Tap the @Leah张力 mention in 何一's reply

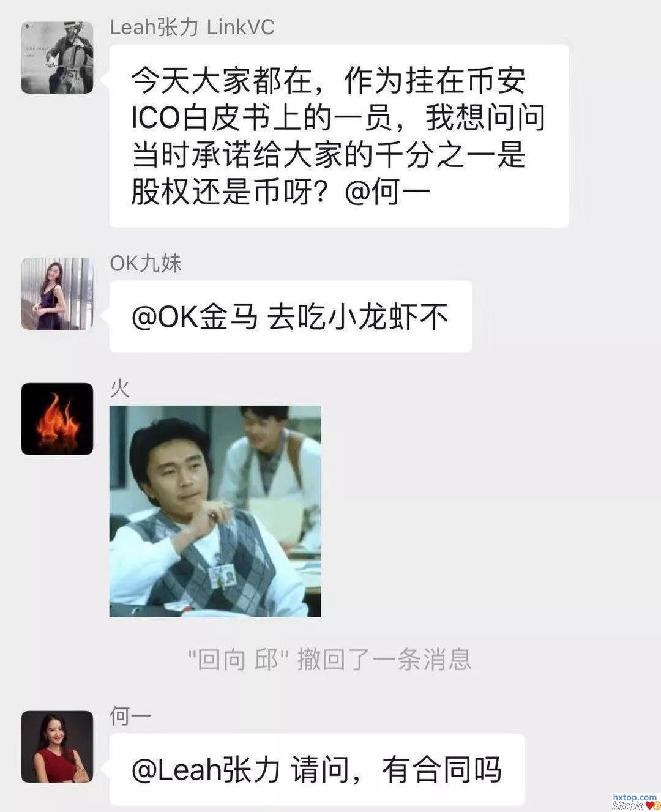tap(206, 770)
